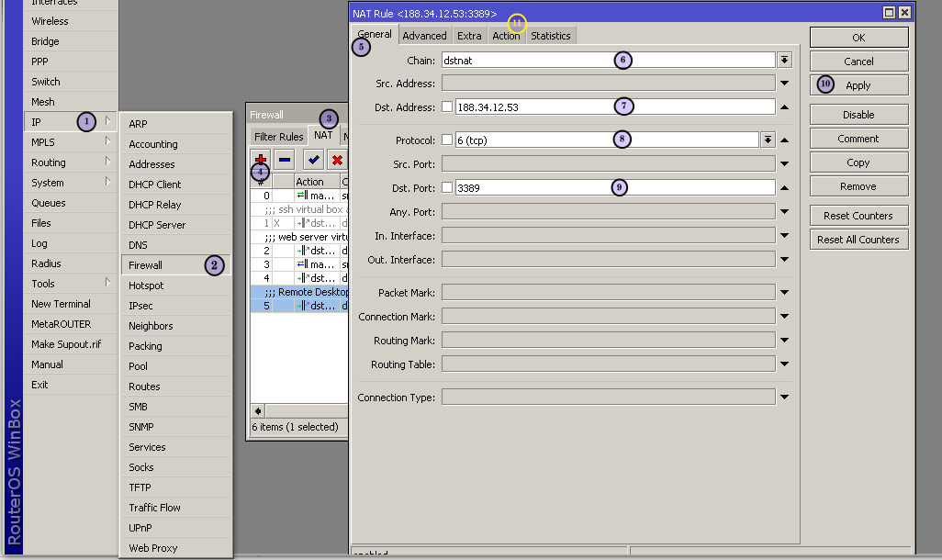
Task: Click the masquerade action icon in row 0
Action: coord(301,196)
